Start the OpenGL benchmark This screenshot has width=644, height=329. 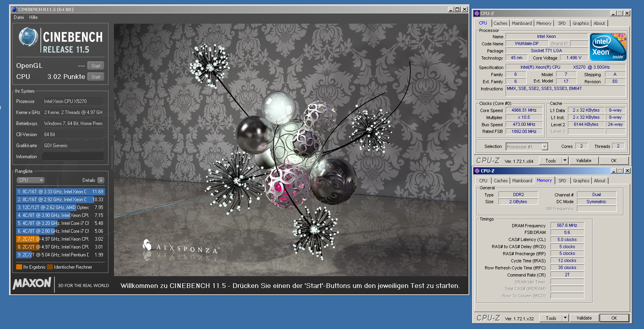tap(96, 66)
